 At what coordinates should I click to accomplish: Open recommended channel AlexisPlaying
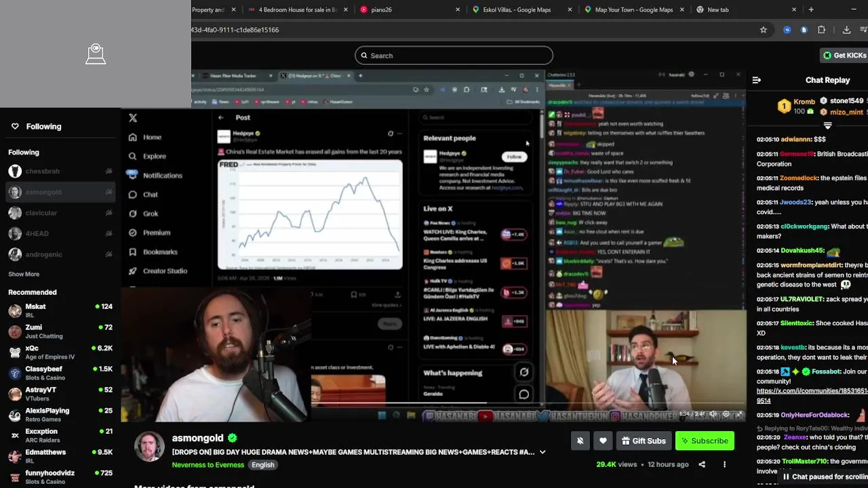(60, 415)
